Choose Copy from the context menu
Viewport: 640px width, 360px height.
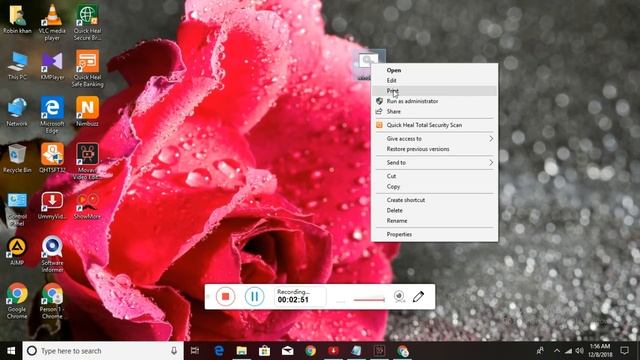click(434, 187)
